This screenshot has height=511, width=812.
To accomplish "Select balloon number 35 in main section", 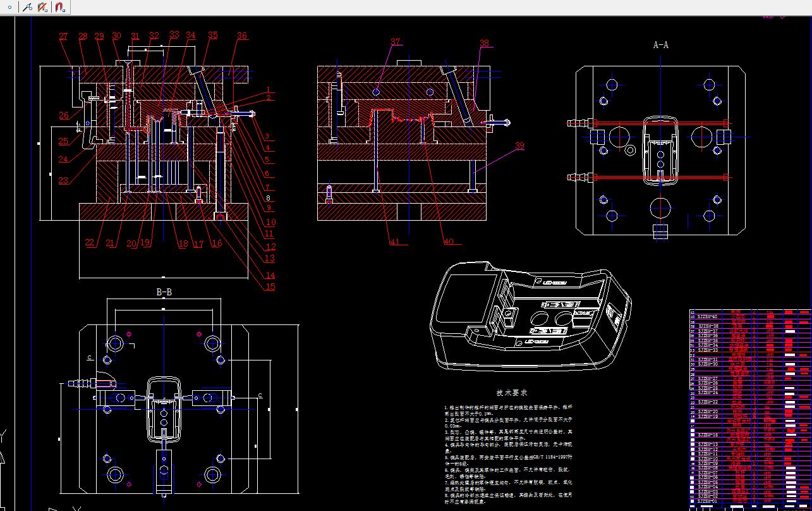I will coord(212,35).
